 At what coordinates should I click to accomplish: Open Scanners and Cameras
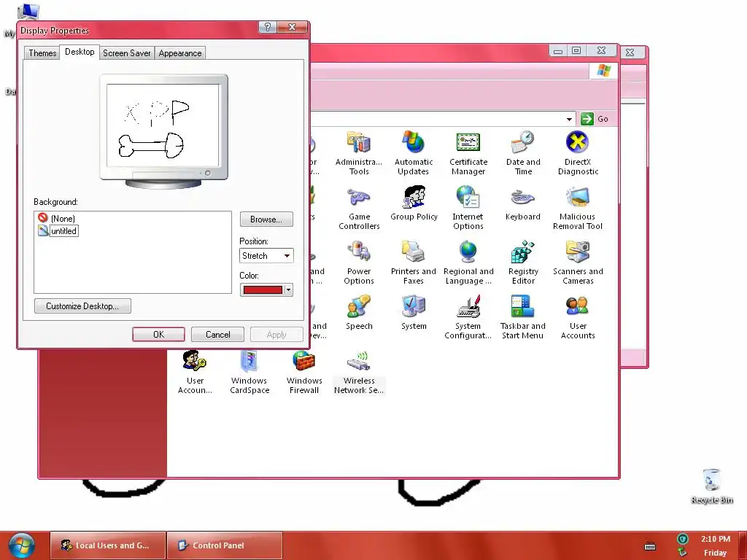pyautogui.click(x=578, y=262)
